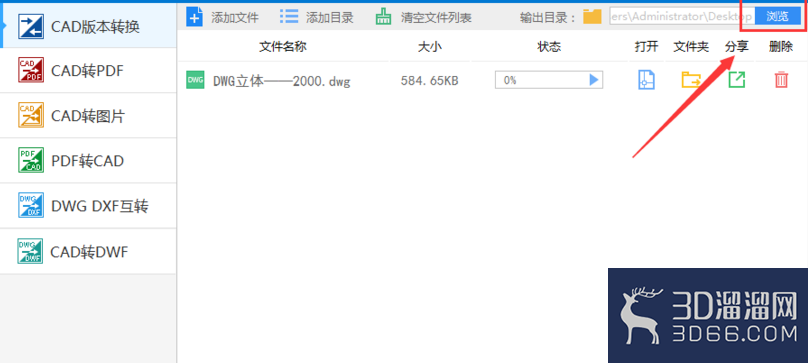This screenshot has height=363, width=808.
Task: Click the 文件夹 column header
Action: pos(691,47)
